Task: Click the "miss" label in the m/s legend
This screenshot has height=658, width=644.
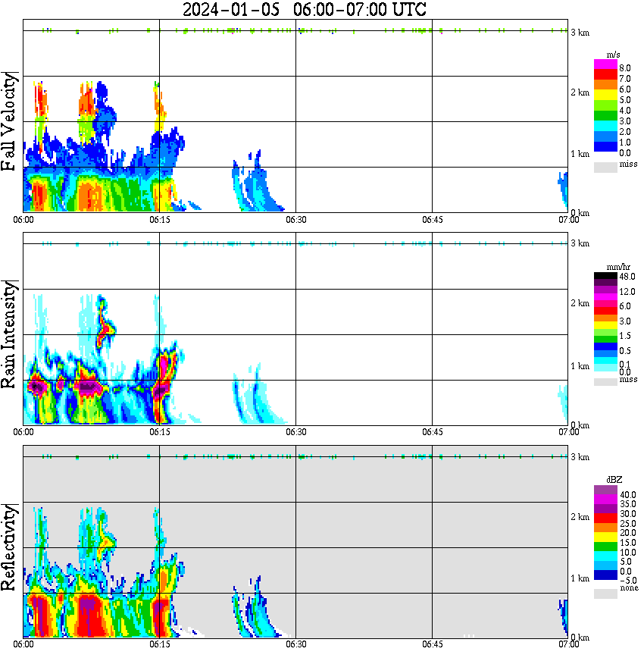Action: pyautogui.click(x=629, y=164)
